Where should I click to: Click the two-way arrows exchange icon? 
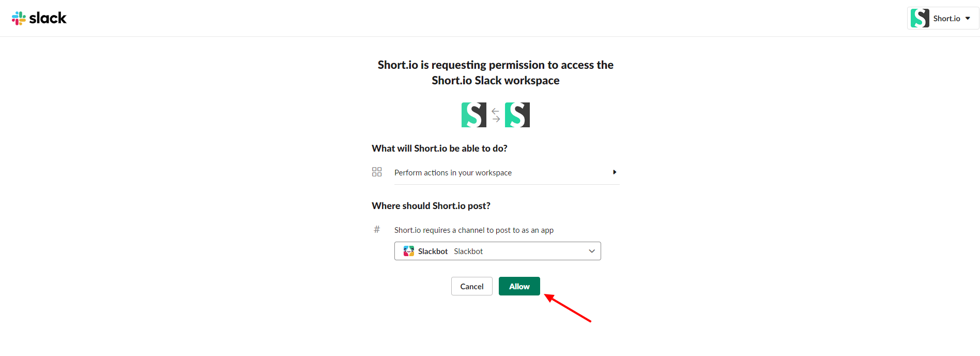pyautogui.click(x=496, y=115)
